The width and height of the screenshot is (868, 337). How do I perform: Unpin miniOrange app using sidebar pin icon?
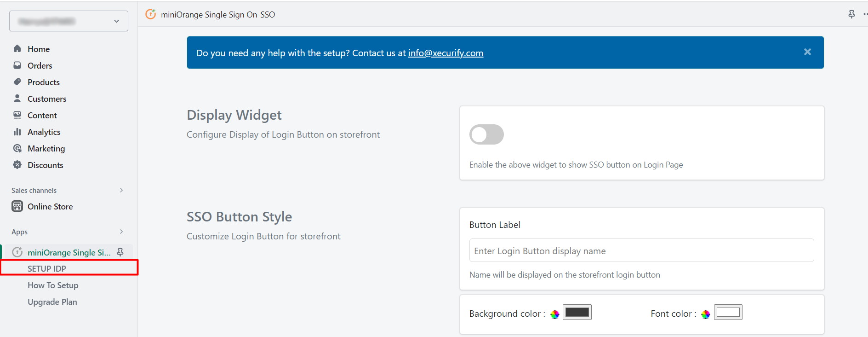[120, 252]
